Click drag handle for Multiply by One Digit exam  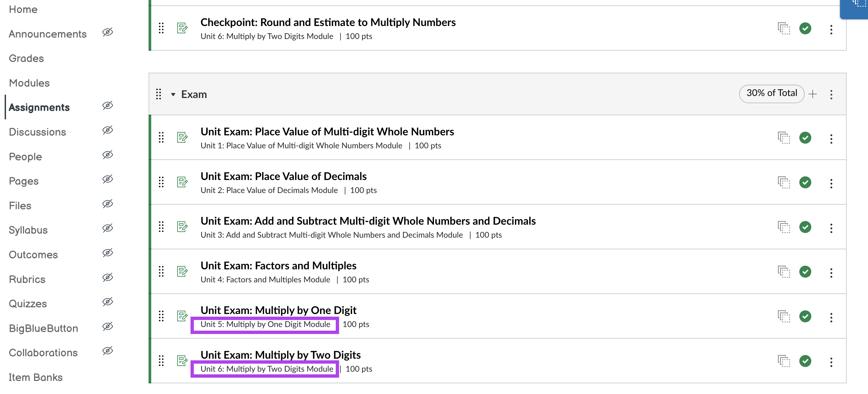162,316
